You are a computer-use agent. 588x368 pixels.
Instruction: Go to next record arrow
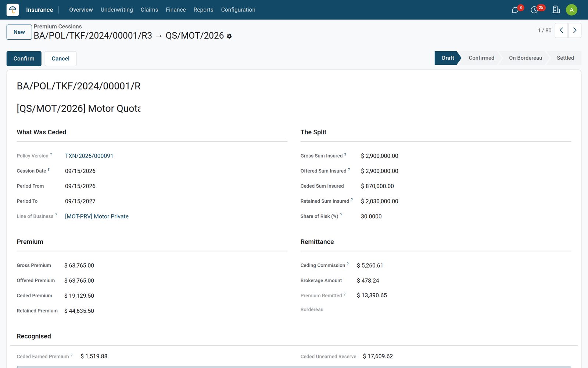(x=575, y=31)
